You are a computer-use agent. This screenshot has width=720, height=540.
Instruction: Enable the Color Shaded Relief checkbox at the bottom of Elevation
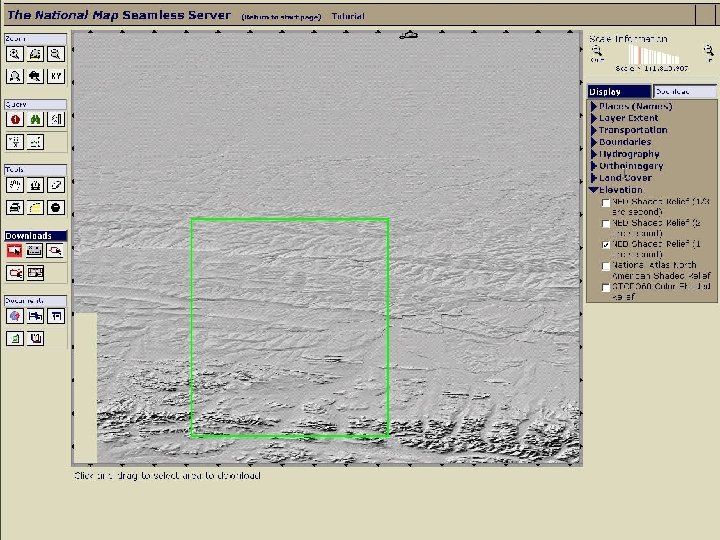pos(606,287)
